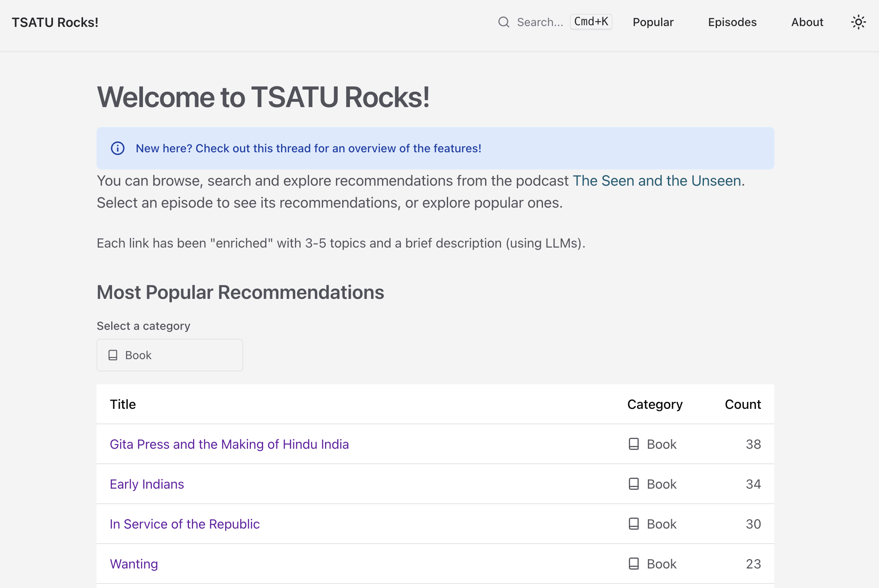879x588 pixels.
Task: Open The Seen and the Unseen link
Action: [657, 181]
